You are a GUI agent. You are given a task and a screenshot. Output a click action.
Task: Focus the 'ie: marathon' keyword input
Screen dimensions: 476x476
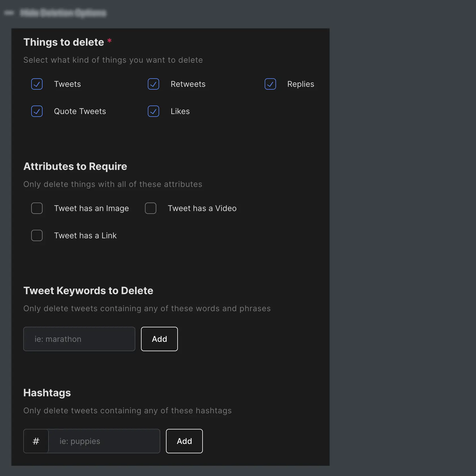pyautogui.click(x=79, y=339)
